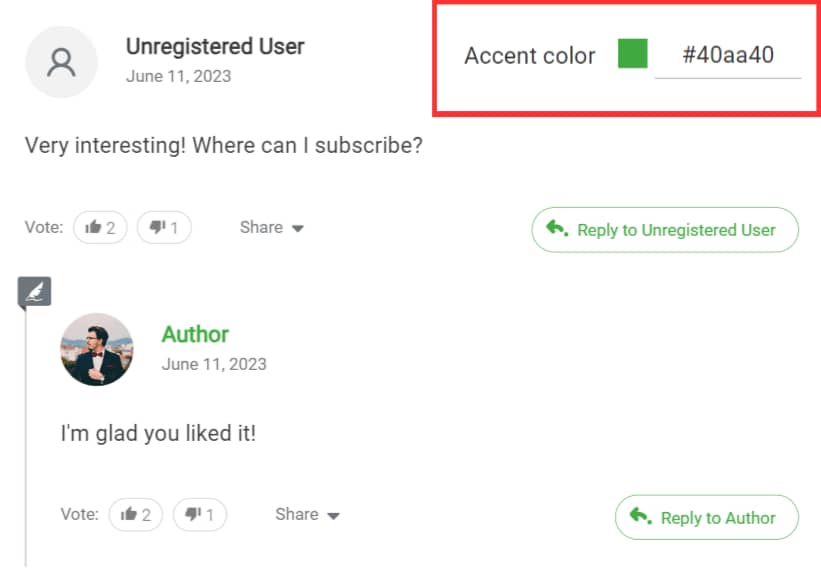The width and height of the screenshot is (821, 583).
Task: Click the Unregistered User avatar icon
Action: click(61, 62)
